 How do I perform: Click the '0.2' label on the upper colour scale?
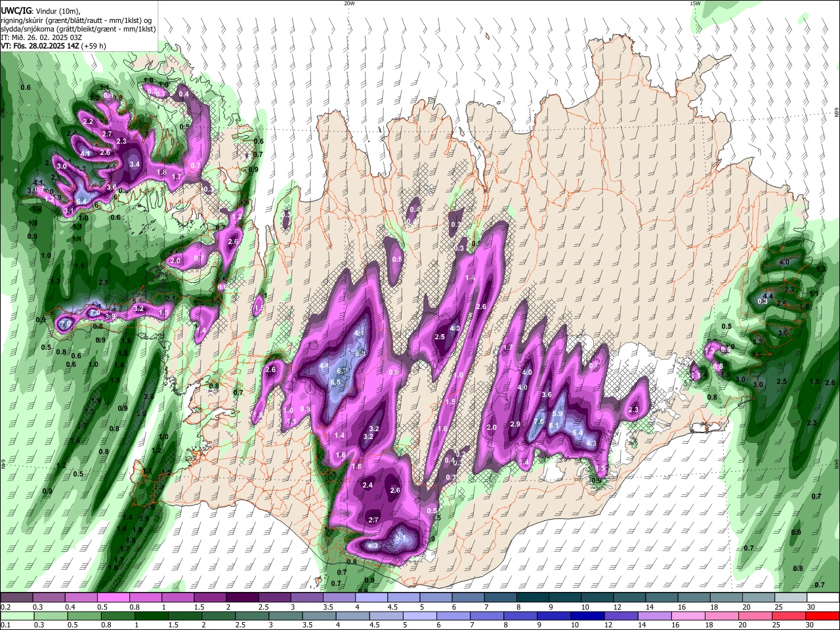coord(5,607)
